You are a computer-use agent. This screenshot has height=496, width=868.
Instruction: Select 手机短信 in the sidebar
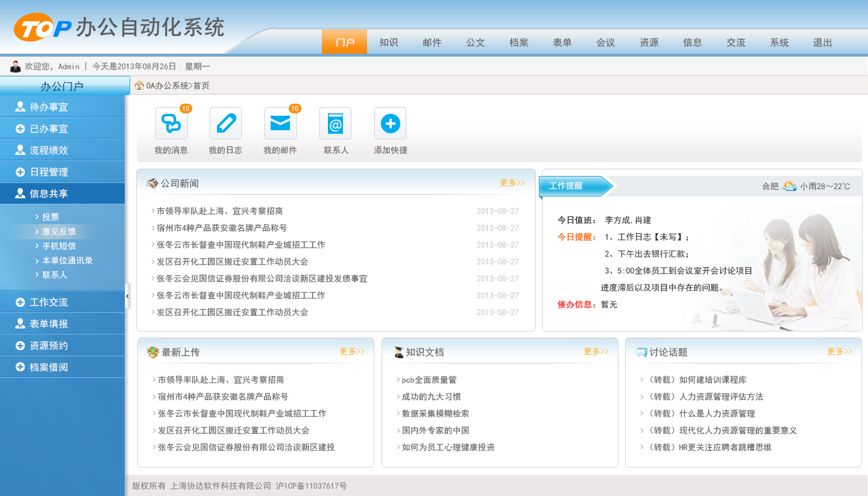[x=59, y=246]
